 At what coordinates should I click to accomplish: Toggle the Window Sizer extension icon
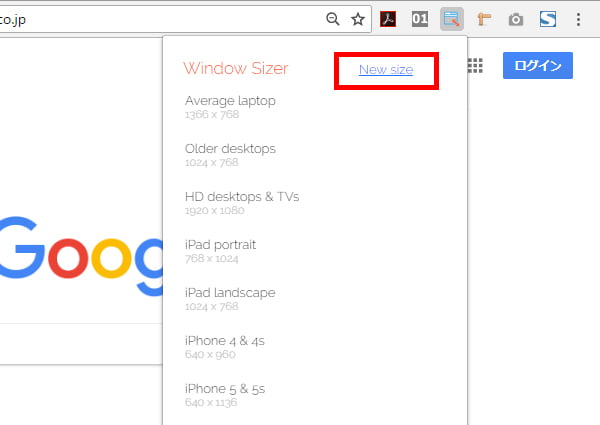pos(452,19)
